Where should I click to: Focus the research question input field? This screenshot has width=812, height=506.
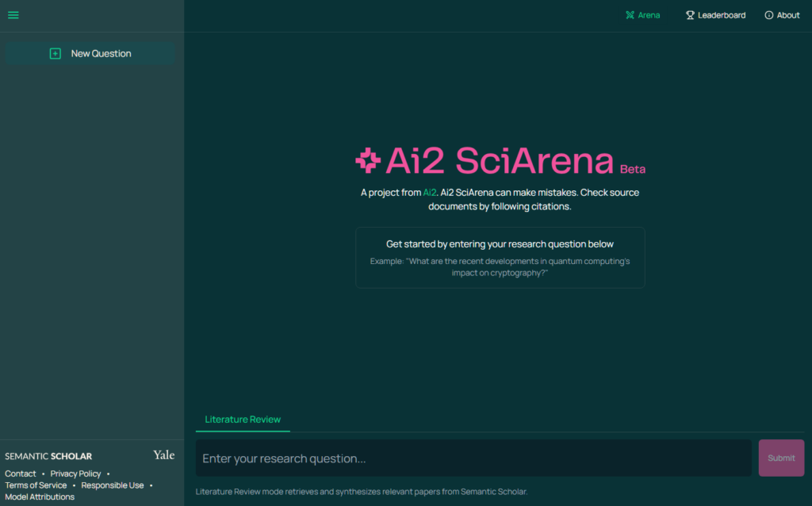pyautogui.click(x=473, y=458)
